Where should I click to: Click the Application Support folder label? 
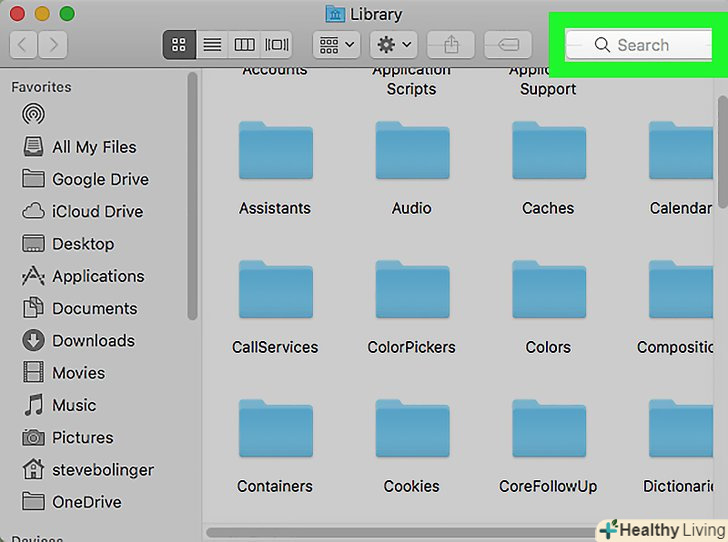pos(548,88)
